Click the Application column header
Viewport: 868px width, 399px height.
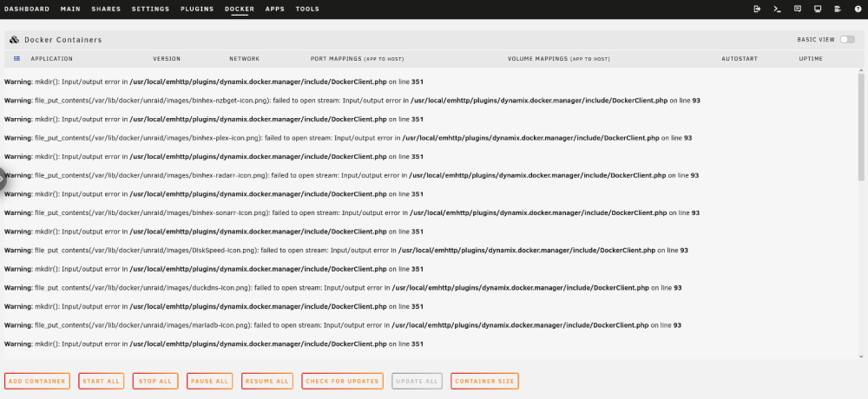pyautogui.click(x=51, y=59)
